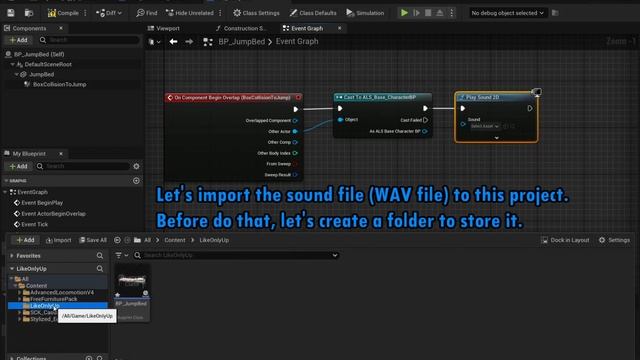
Task: Start Simulation mode
Action: [365, 13]
